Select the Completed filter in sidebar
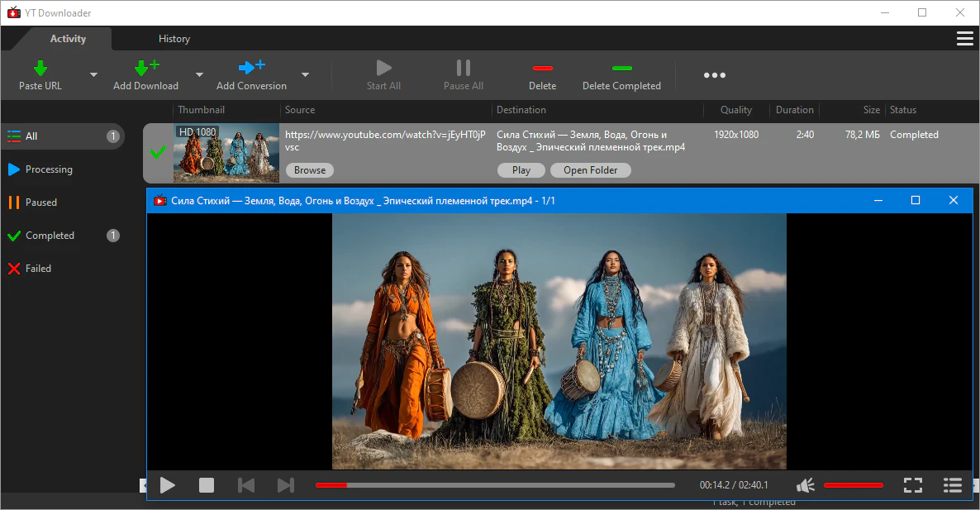This screenshot has height=510, width=980. coord(63,236)
